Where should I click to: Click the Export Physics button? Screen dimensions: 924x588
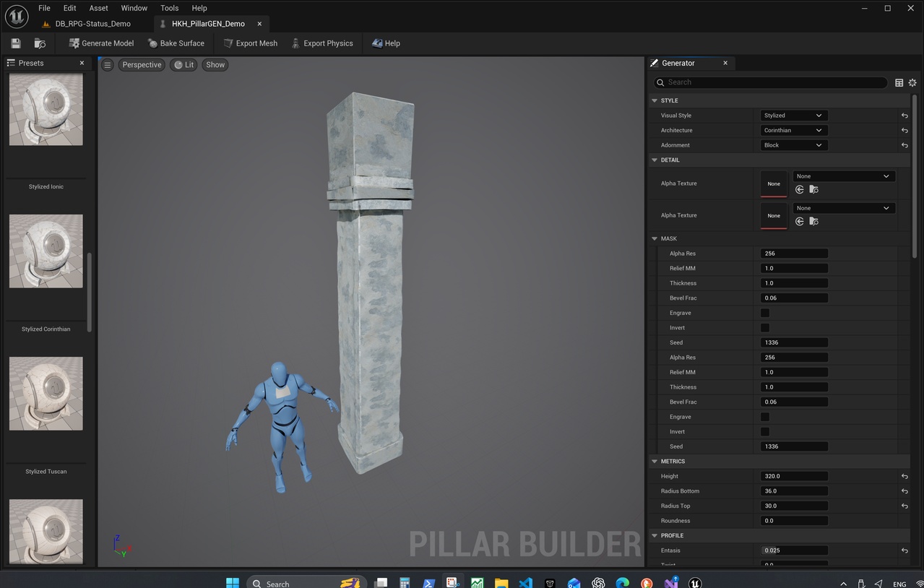321,43
